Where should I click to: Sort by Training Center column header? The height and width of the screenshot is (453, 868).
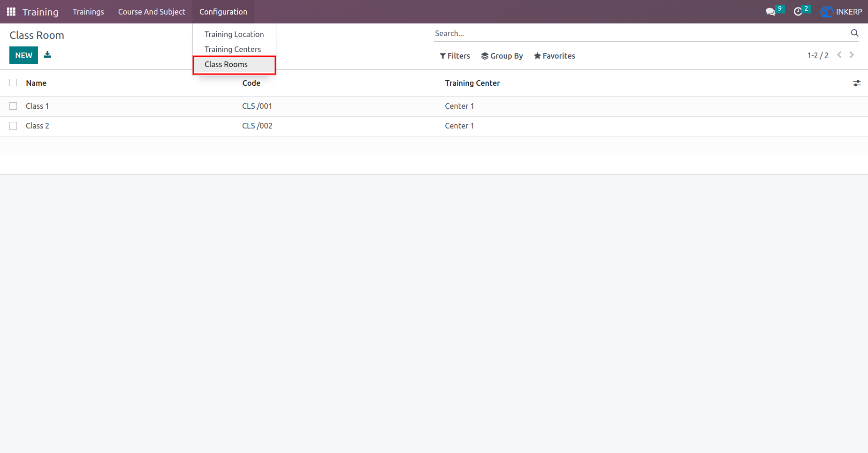[472, 83]
